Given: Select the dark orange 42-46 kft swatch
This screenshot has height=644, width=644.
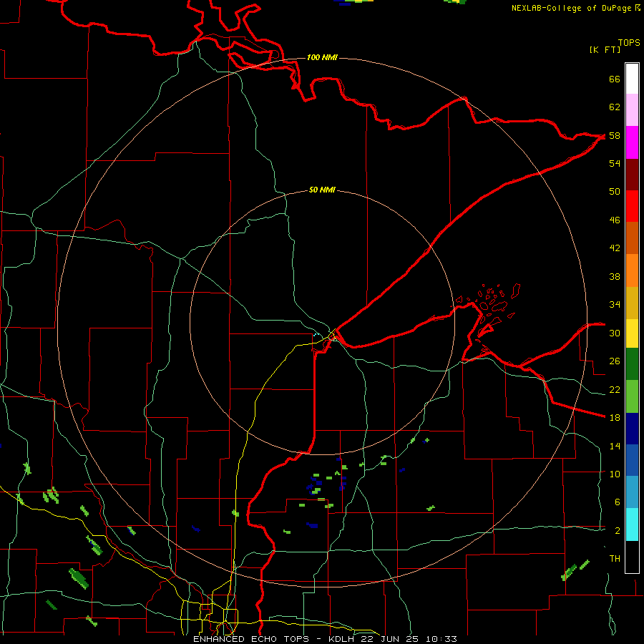Looking at the screenshot, I should [x=632, y=238].
